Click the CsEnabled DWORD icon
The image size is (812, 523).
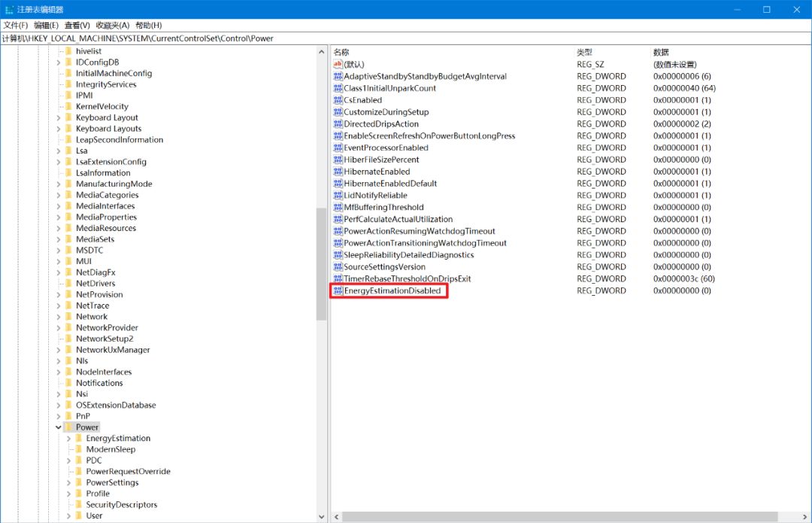[338, 100]
